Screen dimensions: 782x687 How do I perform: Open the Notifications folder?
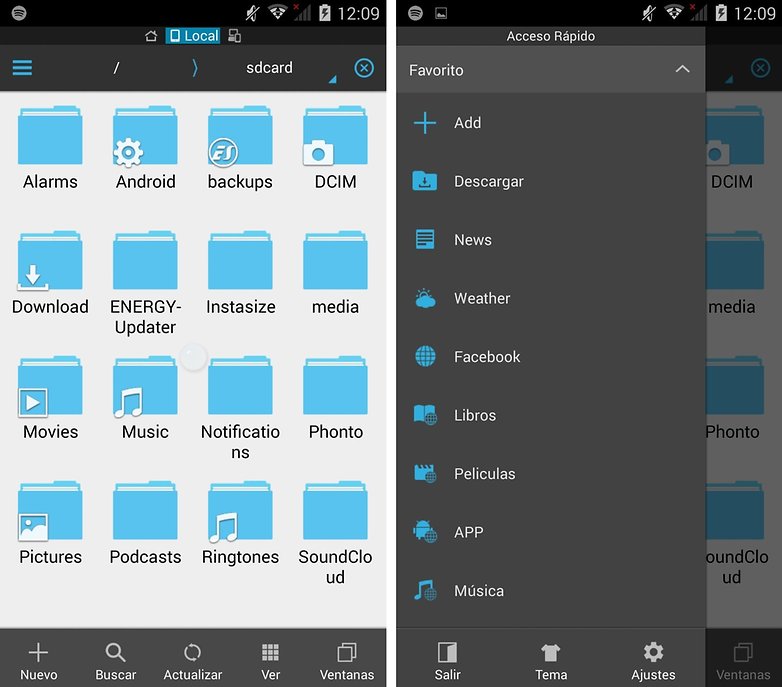click(240, 408)
